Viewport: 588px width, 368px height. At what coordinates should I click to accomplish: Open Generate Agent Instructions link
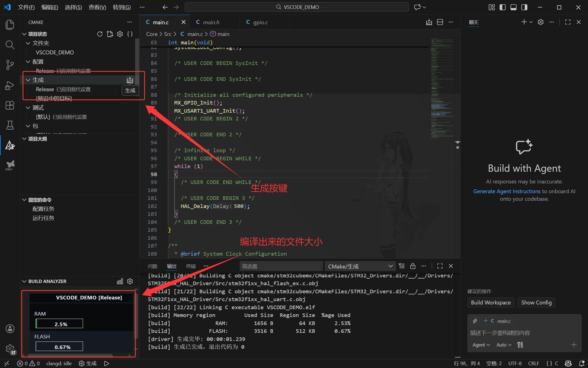pos(507,191)
